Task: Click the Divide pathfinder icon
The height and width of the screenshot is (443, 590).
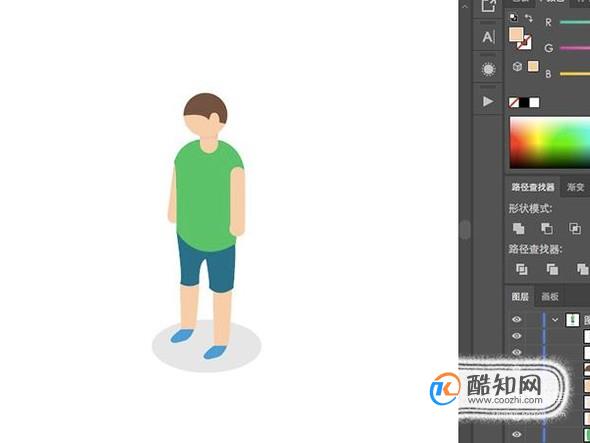Action: click(522, 269)
